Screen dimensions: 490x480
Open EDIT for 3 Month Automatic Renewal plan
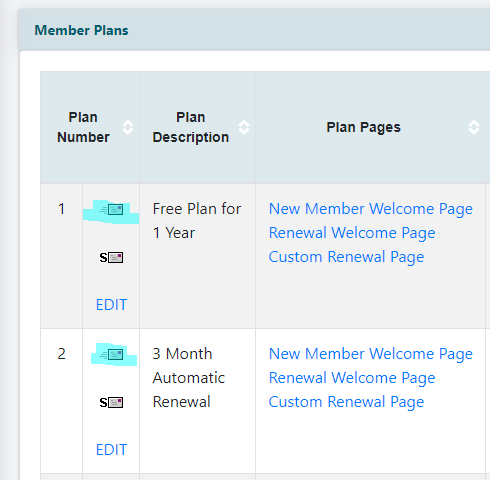[x=111, y=450]
